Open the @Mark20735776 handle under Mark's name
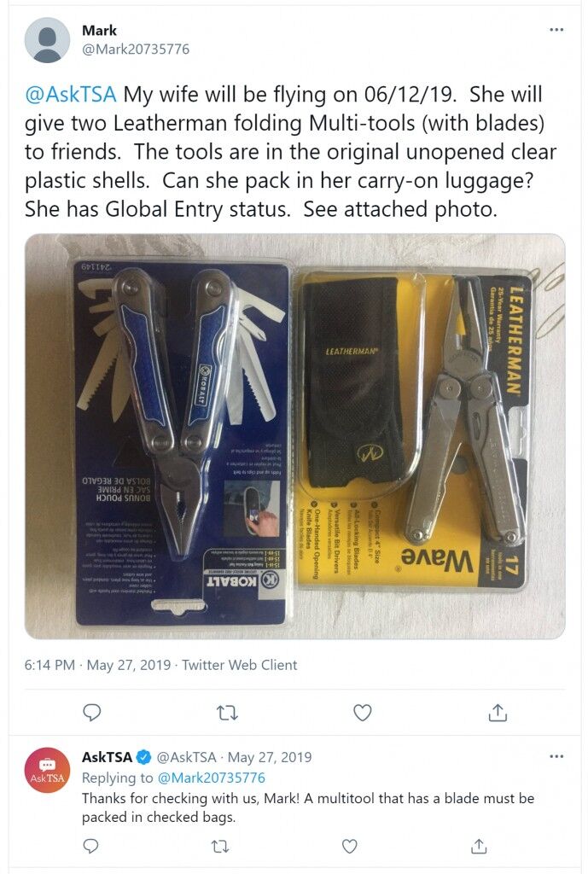 (x=136, y=49)
